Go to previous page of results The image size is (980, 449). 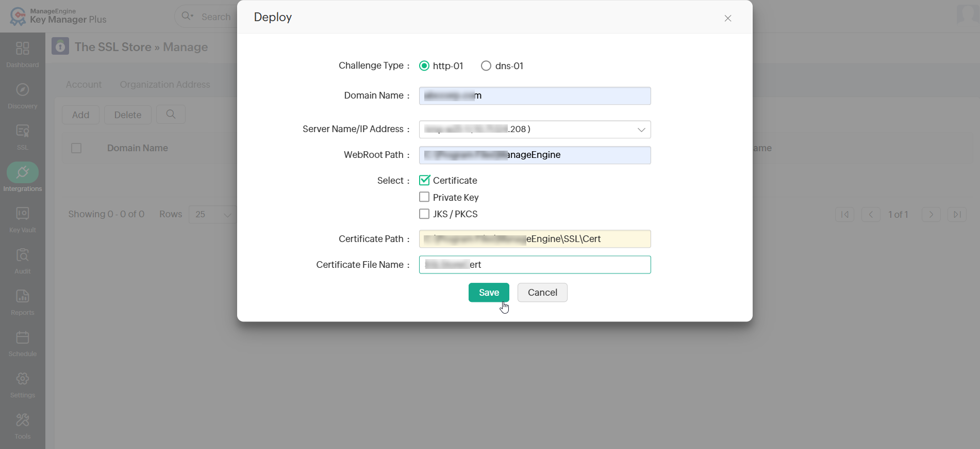[871, 214]
